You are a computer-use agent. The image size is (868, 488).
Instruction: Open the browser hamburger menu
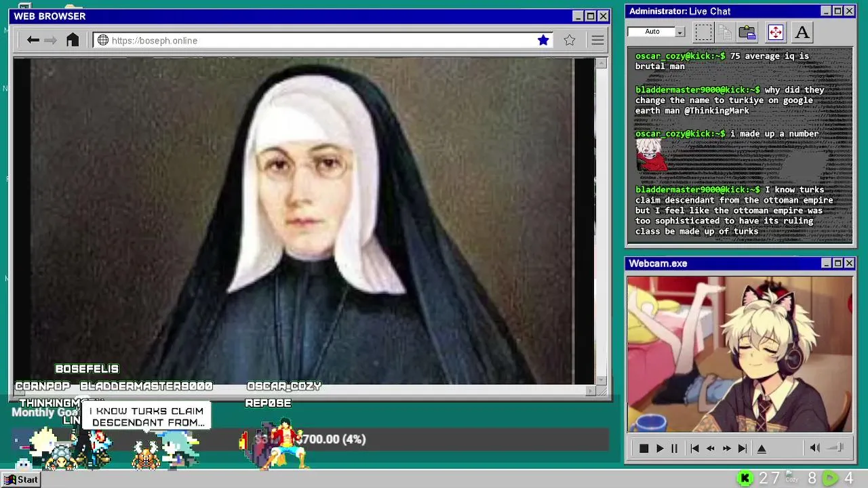(597, 40)
